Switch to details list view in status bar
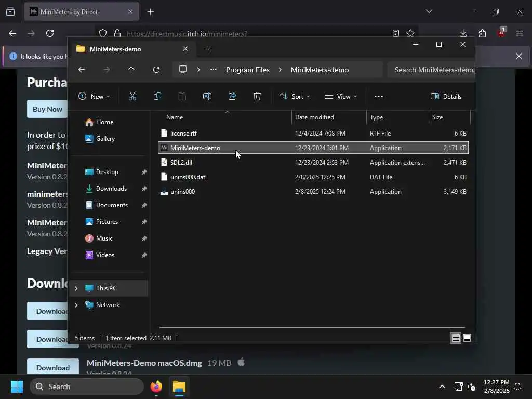The width and height of the screenshot is (532, 399). click(x=456, y=338)
